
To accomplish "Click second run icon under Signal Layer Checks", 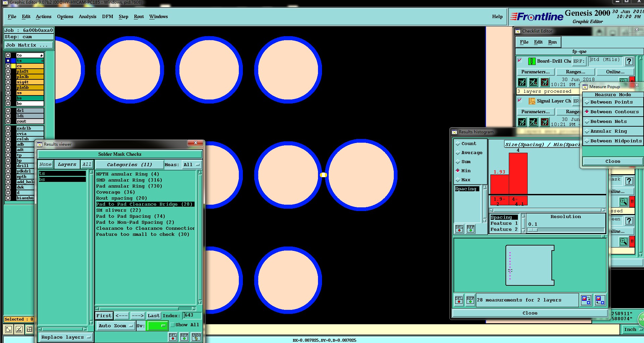I will (534, 122).
